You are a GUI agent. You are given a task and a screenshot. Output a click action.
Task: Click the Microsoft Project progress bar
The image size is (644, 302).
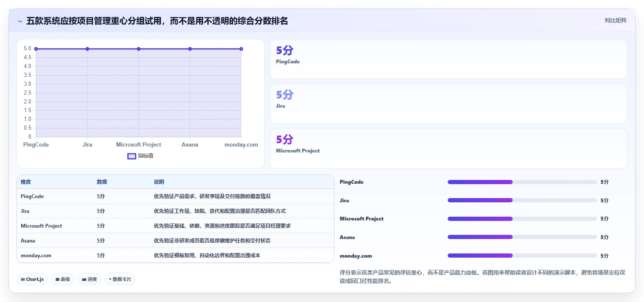pyautogui.click(x=522, y=219)
